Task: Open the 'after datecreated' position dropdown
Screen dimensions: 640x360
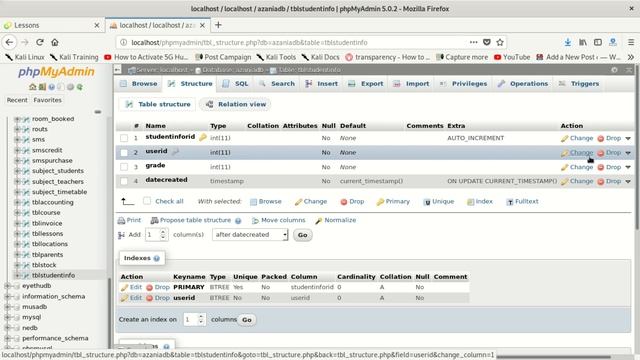Action: click(250, 235)
